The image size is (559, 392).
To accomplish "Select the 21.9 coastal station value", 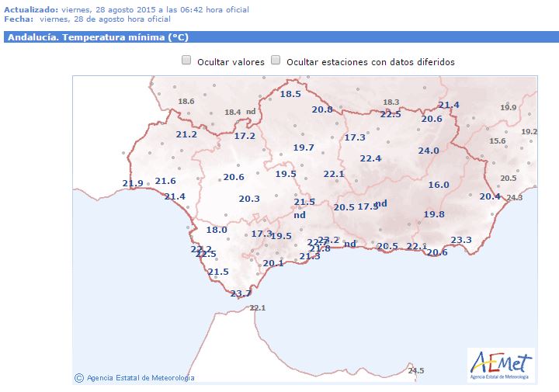I will (x=133, y=183).
